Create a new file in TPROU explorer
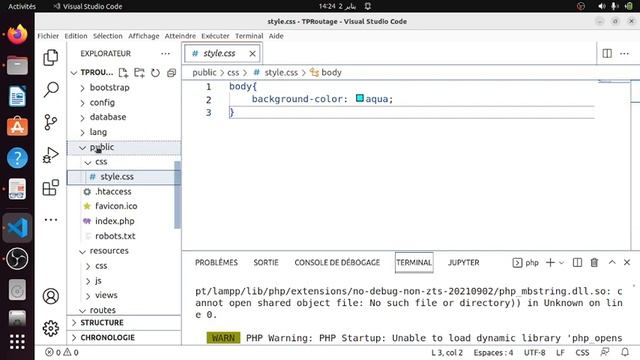The height and width of the screenshot is (360, 640). 123,73
